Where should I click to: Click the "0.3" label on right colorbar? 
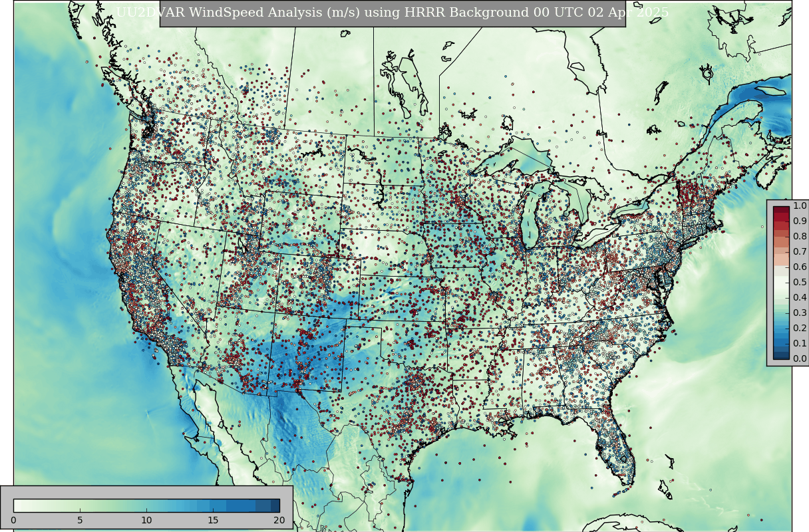[x=800, y=313]
